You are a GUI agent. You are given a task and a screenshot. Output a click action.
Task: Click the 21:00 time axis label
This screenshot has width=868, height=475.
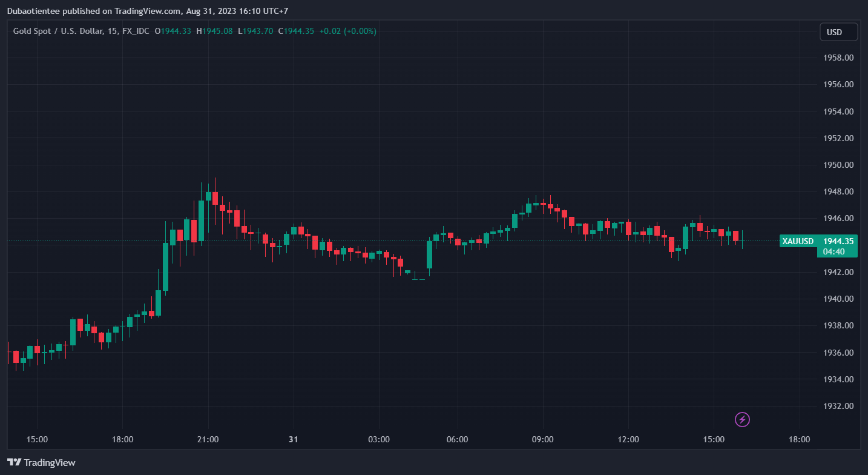(208, 439)
